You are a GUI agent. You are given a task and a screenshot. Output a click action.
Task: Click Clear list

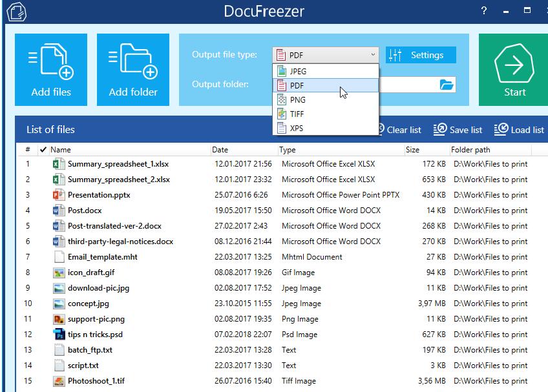pyautogui.click(x=400, y=130)
